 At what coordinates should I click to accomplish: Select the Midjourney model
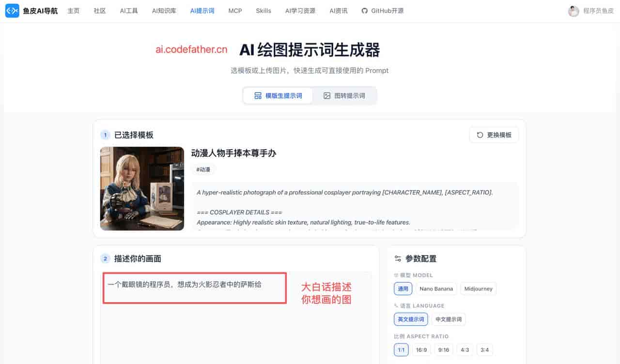478,289
